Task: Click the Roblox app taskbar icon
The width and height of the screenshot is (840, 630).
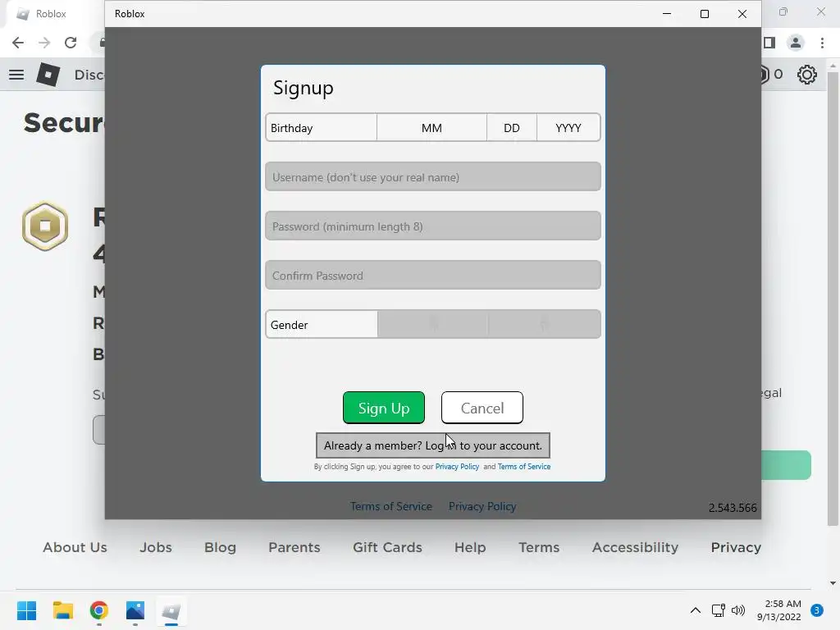Action: pos(171,610)
